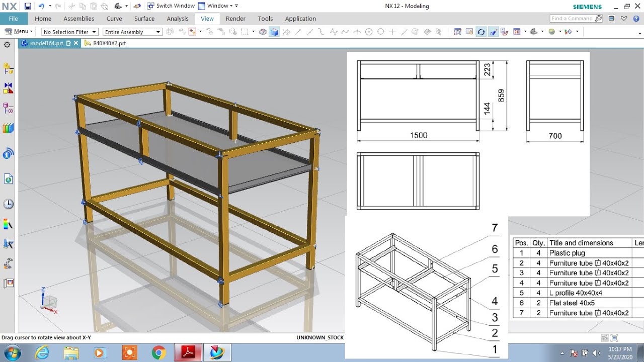Click the green sphere display icon

[552, 32]
